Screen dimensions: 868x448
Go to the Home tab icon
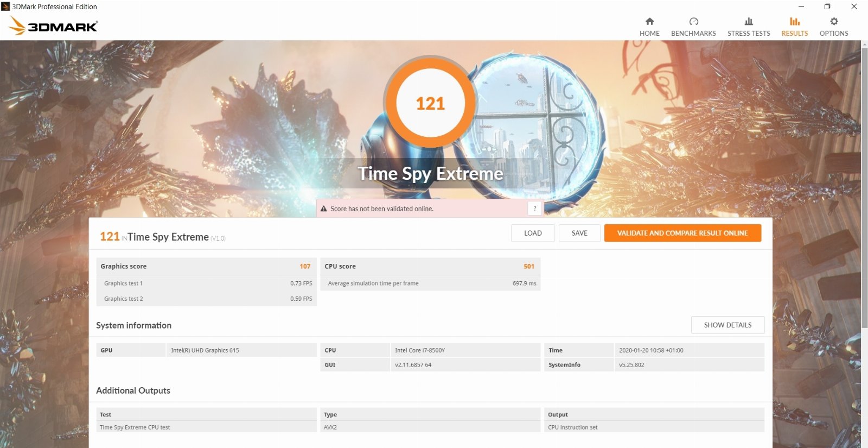(649, 21)
